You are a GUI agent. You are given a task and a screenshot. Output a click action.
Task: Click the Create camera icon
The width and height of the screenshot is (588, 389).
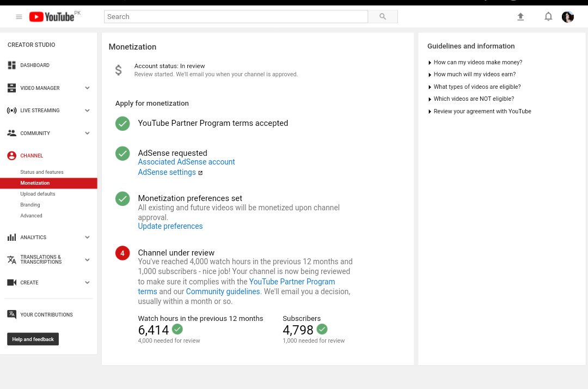coord(11,282)
